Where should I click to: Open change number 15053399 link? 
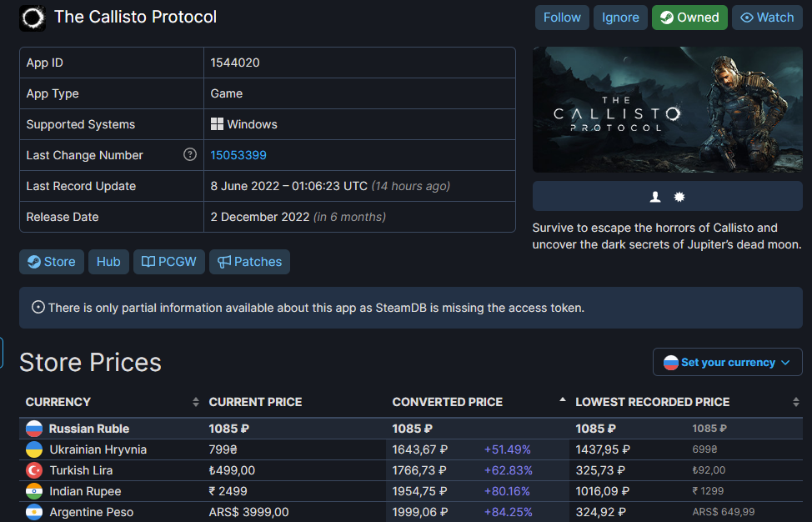238,155
